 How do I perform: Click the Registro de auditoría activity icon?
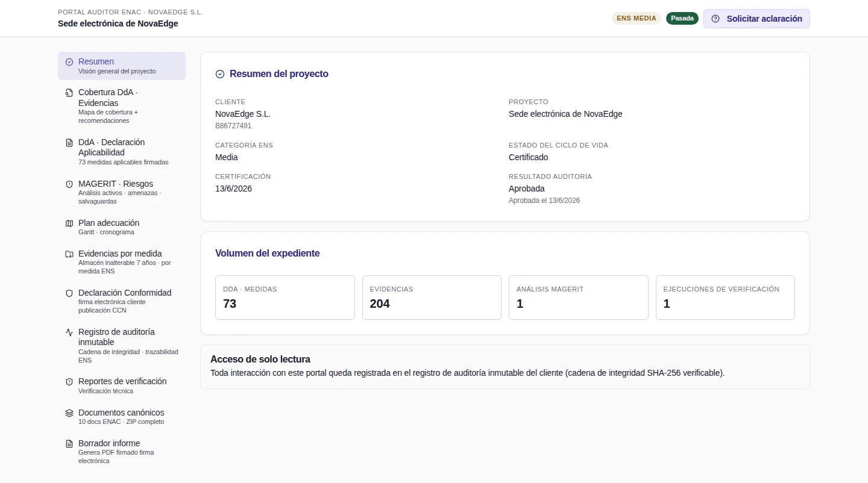tap(69, 332)
